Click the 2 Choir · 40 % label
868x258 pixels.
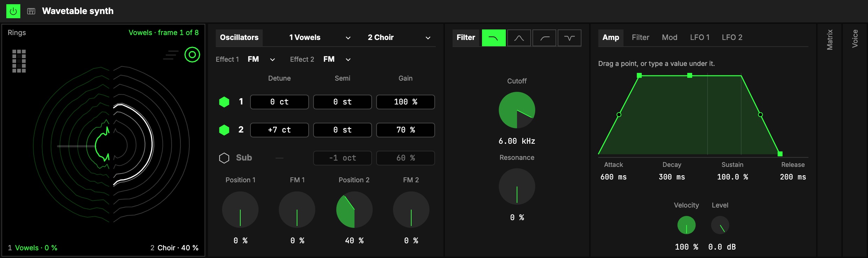[174, 248]
